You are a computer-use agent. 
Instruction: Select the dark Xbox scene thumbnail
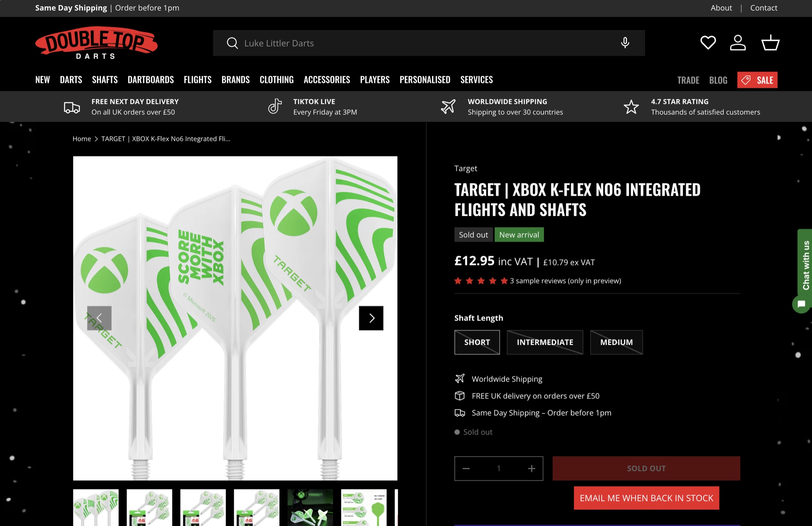click(x=310, y=507)
